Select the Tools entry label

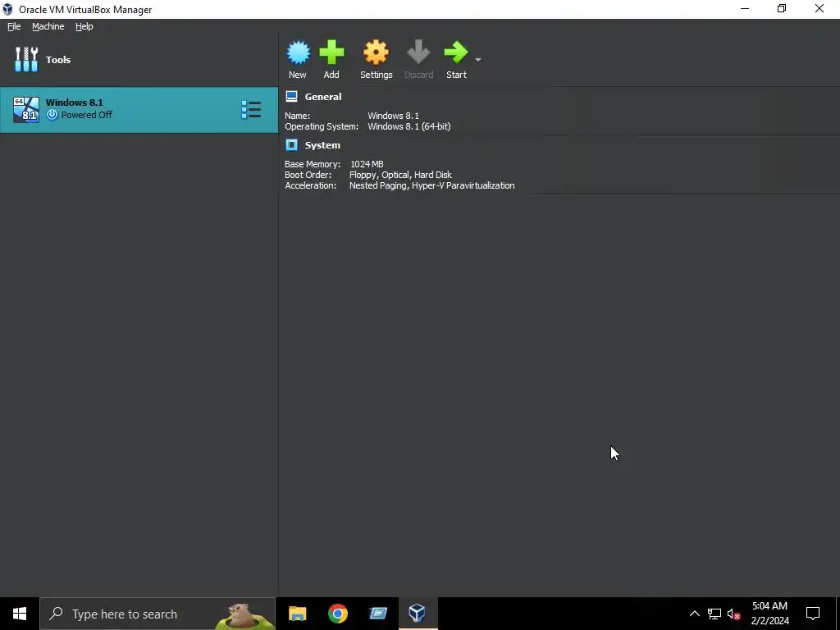click(58, 60)
